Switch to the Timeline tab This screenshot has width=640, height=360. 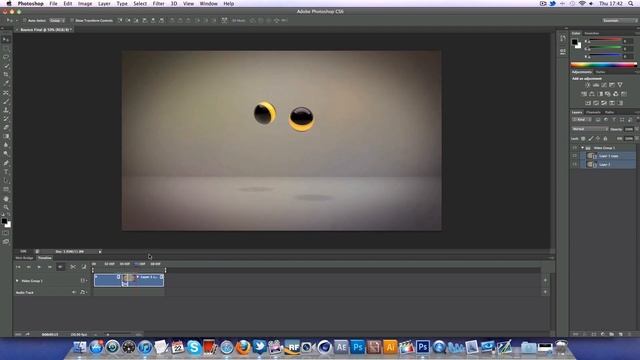click(44, 258)
